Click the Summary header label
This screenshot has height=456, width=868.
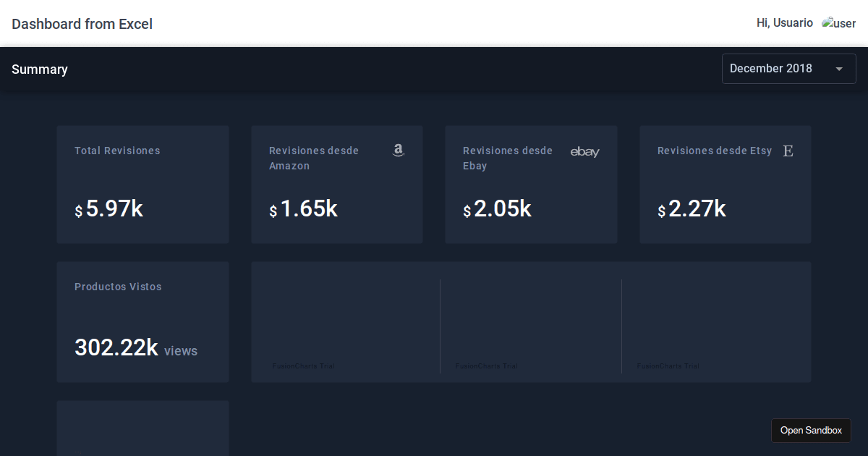(x=39, y=69)
